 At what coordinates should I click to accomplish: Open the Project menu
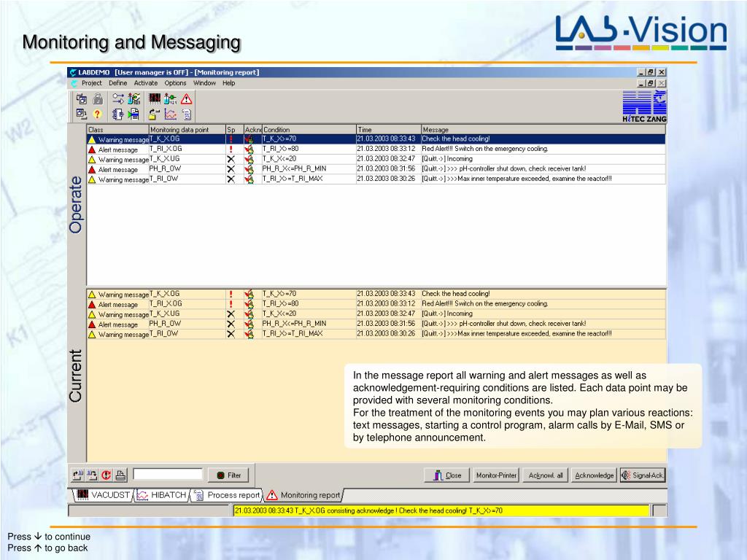click(91, 83)
